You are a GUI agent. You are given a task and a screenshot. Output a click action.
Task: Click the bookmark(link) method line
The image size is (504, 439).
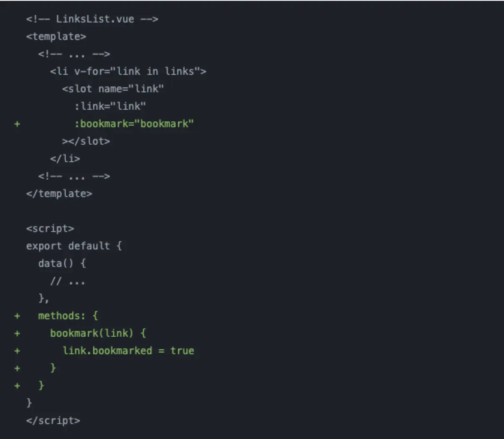[98, 333]
